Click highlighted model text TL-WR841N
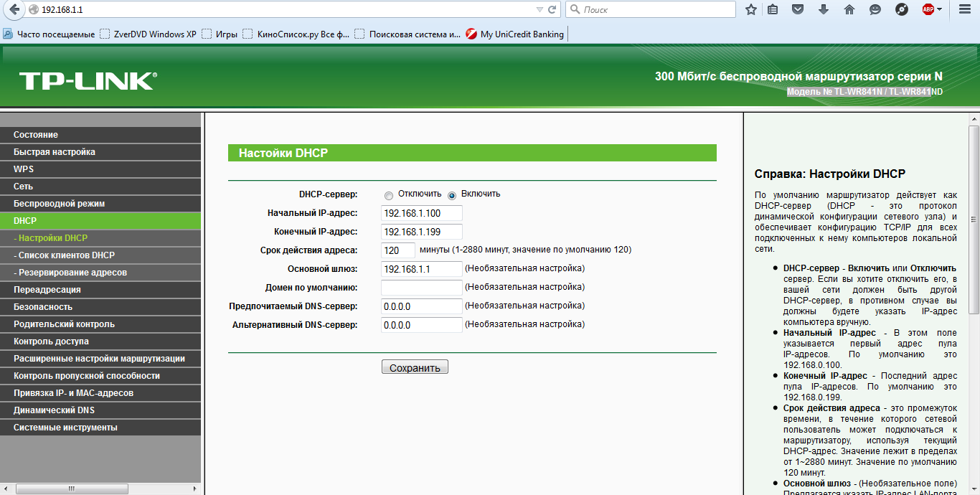This screenshot has height=495, width=980. click(x=859, y=92)
